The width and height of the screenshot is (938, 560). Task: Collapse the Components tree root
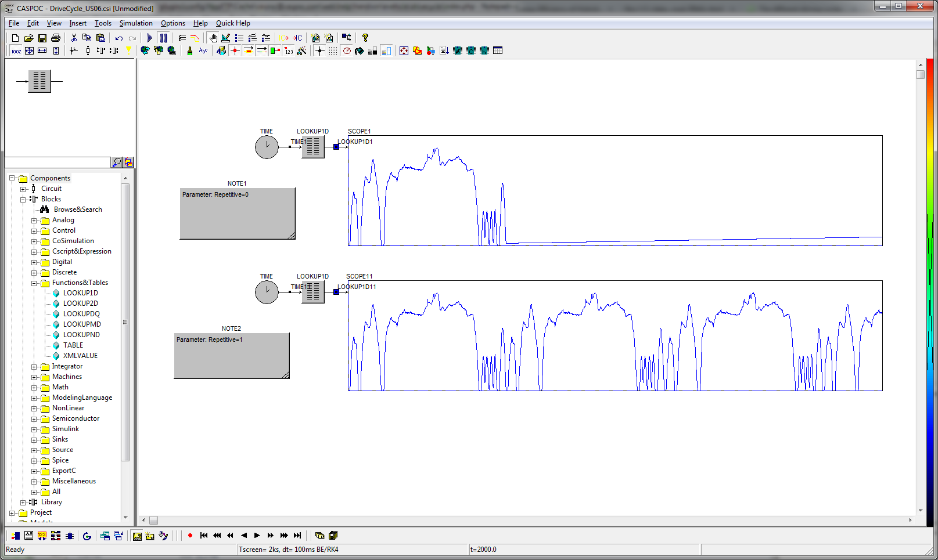coord(12,178)
